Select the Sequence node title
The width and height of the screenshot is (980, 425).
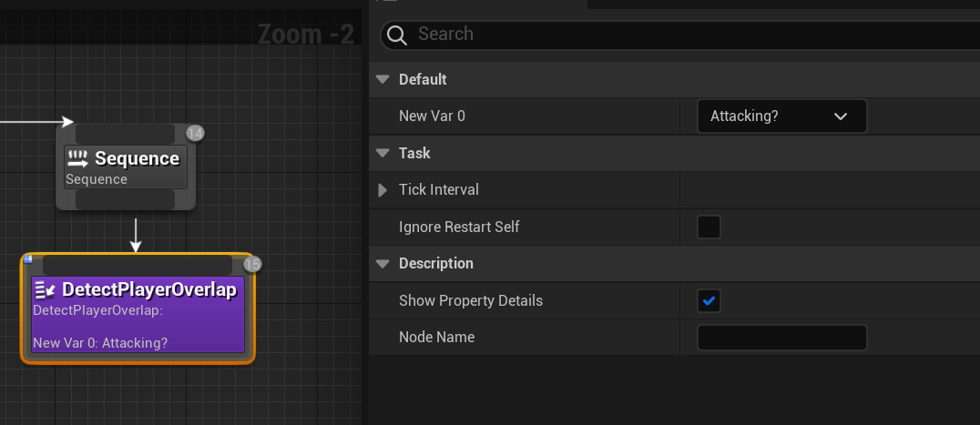[x=137, y=158]
